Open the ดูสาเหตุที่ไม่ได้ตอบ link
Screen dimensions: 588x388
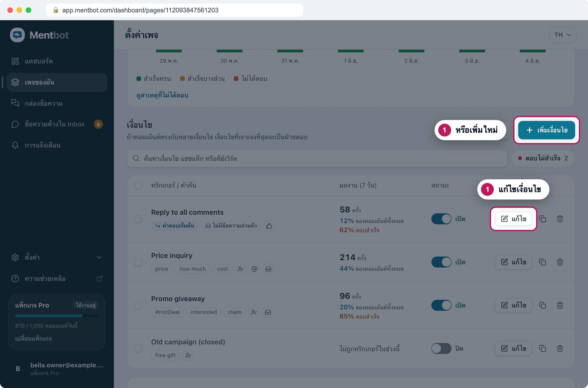click(162, 95)
